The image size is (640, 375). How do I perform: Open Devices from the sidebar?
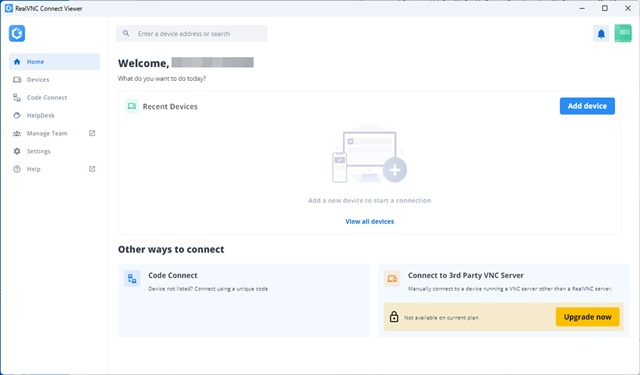54,80
